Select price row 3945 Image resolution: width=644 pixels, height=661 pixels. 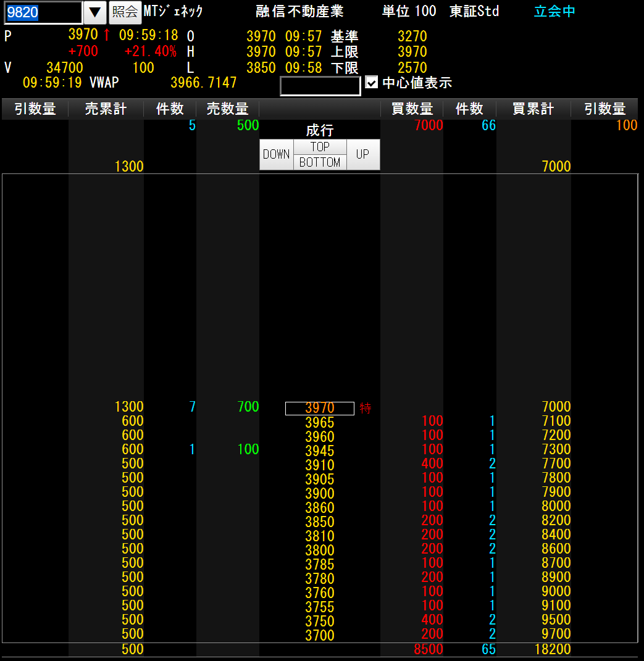(320, 451)
